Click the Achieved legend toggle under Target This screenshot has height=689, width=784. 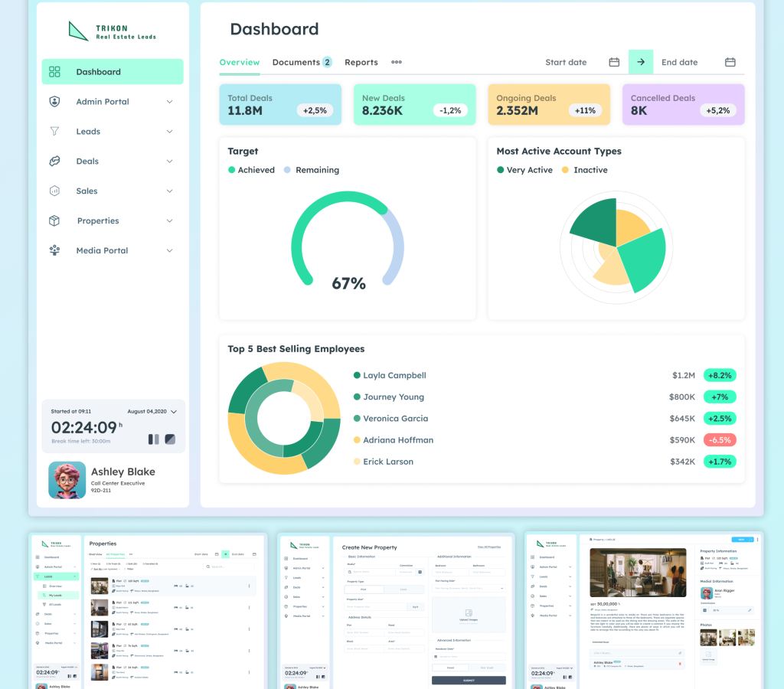tap(251, 169)
